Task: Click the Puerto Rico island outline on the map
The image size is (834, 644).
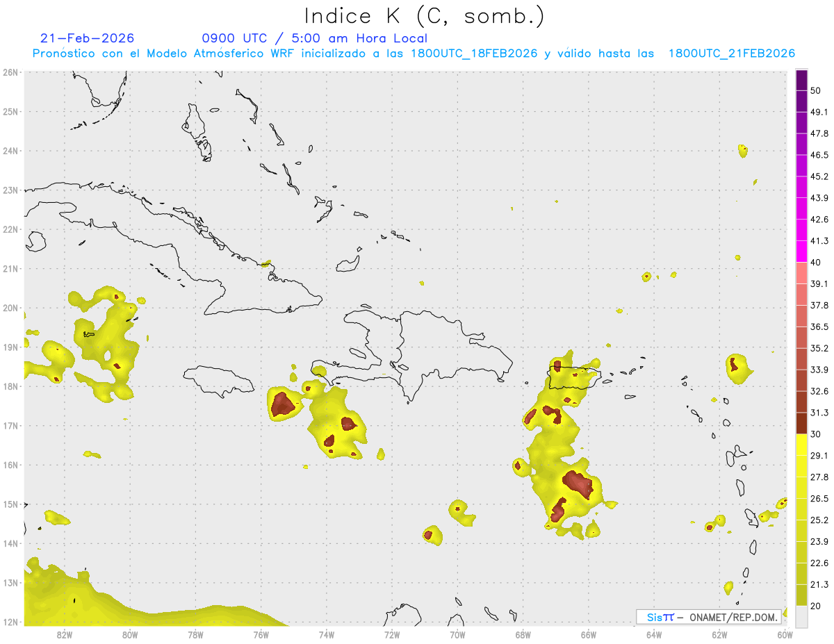Action: [x=573, y=379]
